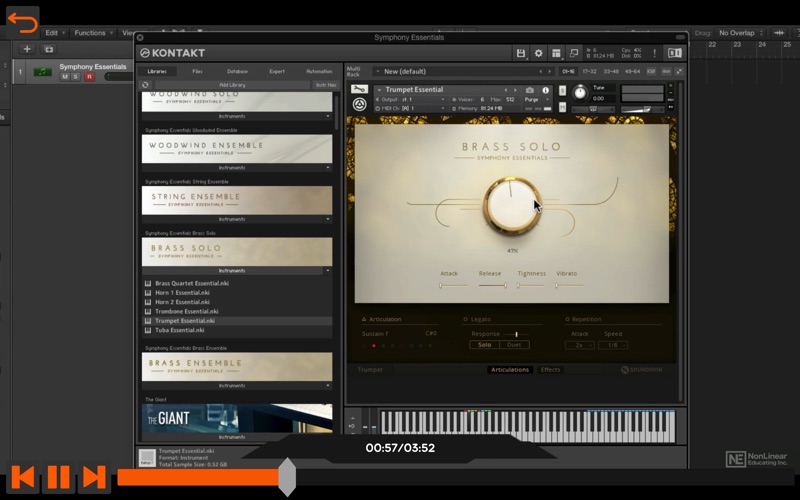Adjust the Legato Response slider
Image resolution: width=800 pixels, height=500 pixels.
[515, 334]
